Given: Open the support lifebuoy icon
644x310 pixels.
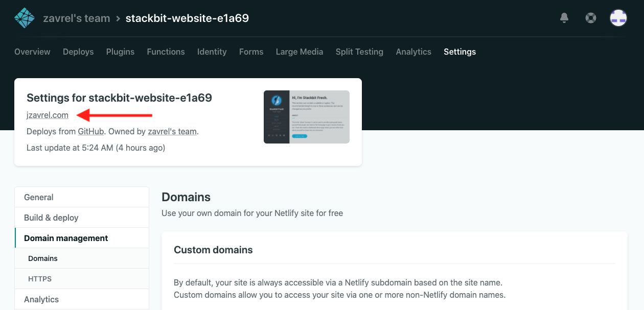Looking at the screenshot, I should (x=591, y=18).
